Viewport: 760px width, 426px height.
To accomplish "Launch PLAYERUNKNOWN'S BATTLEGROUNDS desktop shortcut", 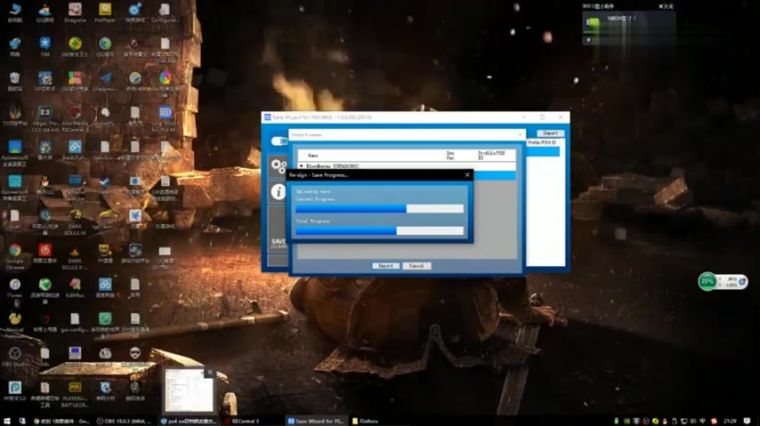I will click(x=75, y=394).
